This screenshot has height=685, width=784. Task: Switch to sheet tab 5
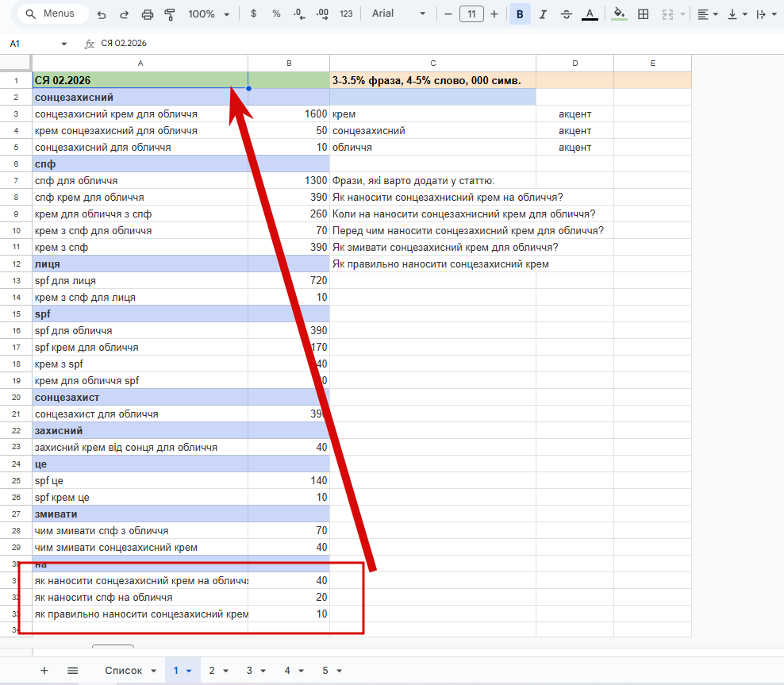point(325,671)
